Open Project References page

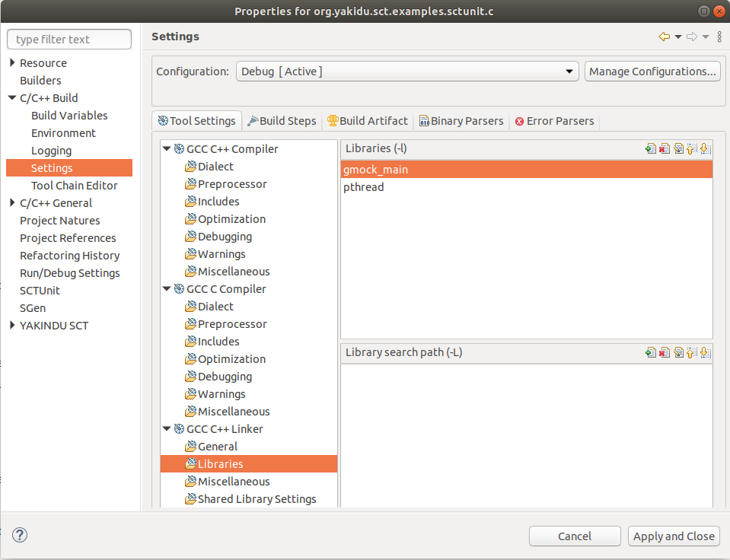tap(68, 238)
